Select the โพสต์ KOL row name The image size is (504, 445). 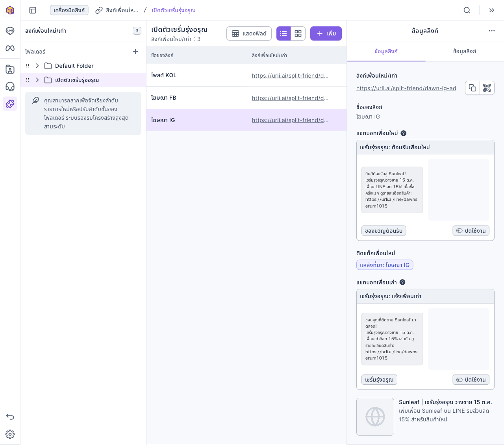coord(164,75)
